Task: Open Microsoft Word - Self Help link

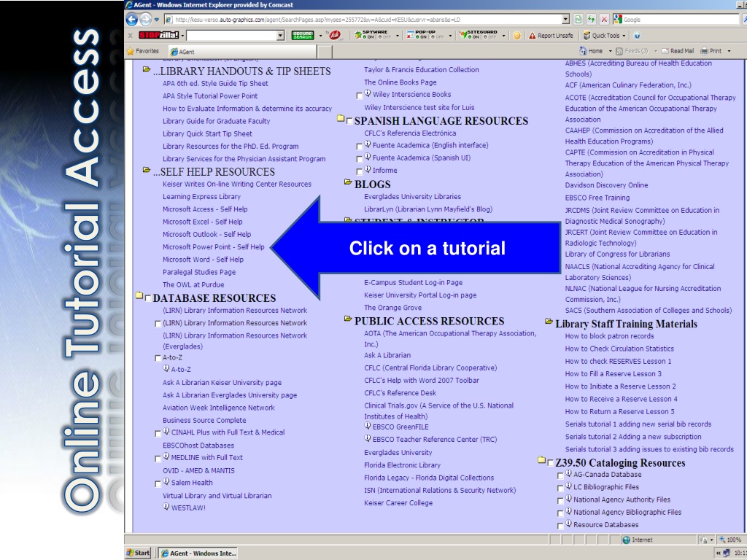Action: tap(203, 260)
